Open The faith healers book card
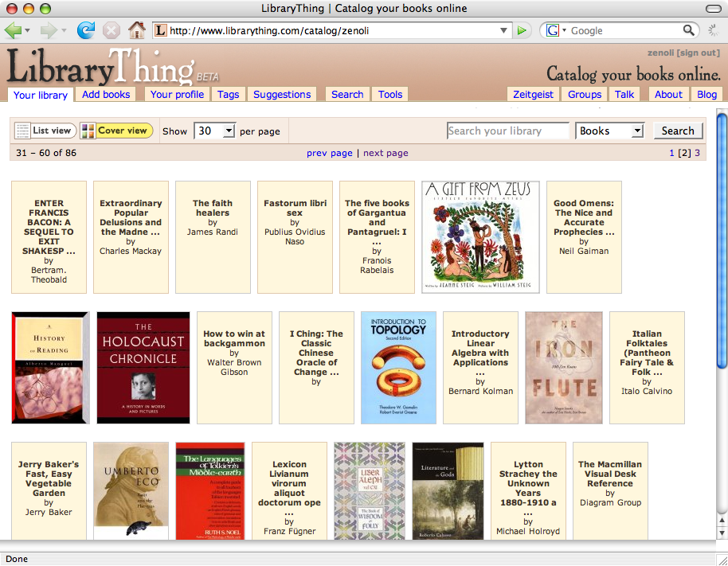This screenshot has width=728, height=566. coord(213,237)
